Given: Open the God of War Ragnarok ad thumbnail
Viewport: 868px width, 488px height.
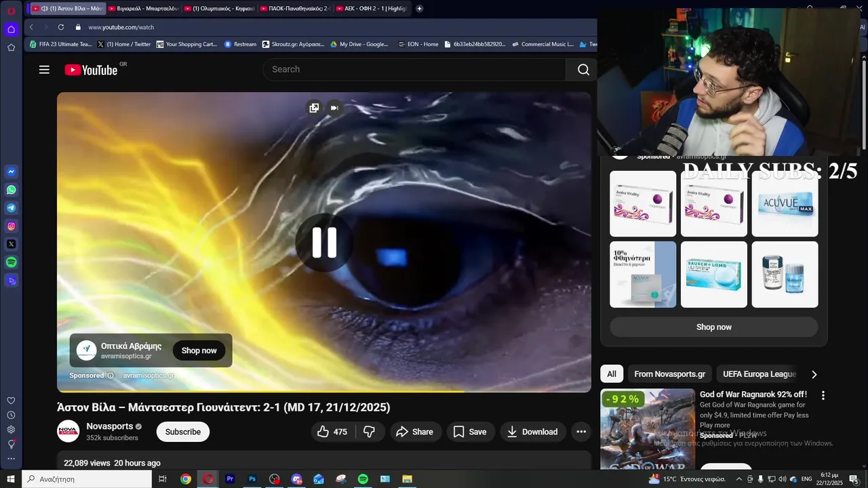Looking at the screenshot, I should click(648, 429).
